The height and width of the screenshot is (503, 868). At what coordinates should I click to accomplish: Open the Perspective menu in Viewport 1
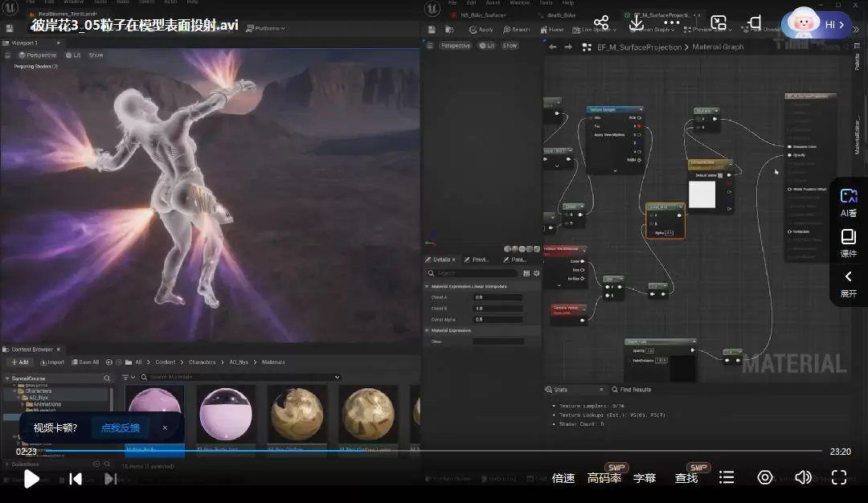(38, 55)
